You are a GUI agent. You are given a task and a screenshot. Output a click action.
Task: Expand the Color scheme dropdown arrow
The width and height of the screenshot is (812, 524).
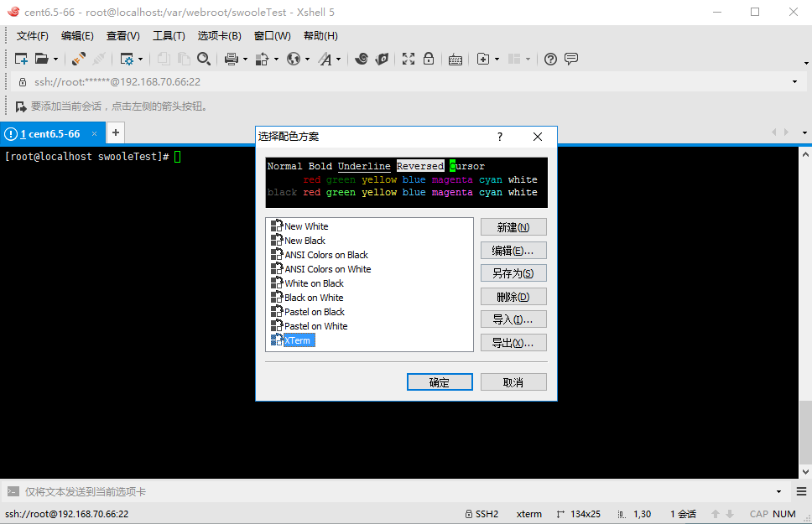(x=277, y=60)
